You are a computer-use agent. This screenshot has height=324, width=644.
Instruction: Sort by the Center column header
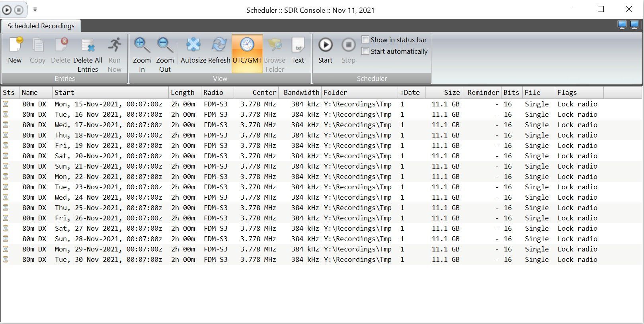click(256, 92)
